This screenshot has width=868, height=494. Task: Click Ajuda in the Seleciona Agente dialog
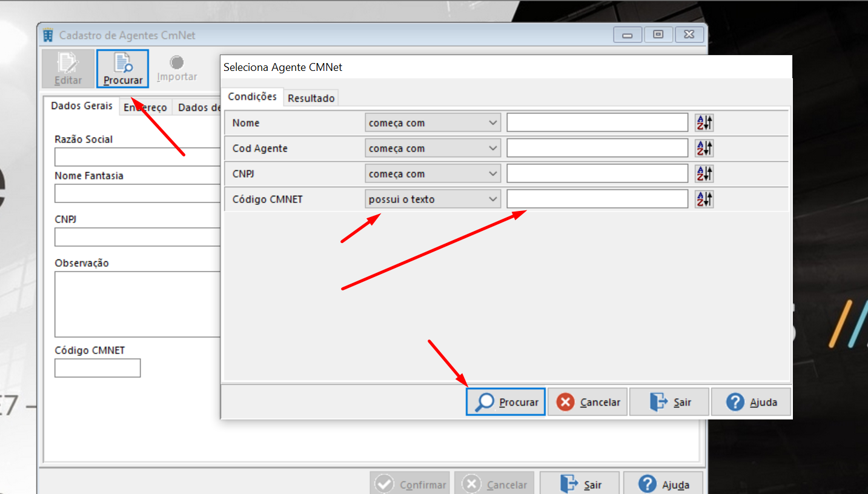[751, 402]
